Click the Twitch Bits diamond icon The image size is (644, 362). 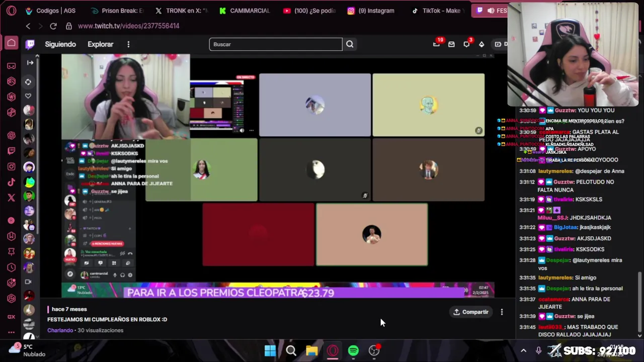(x=481, y=44)
